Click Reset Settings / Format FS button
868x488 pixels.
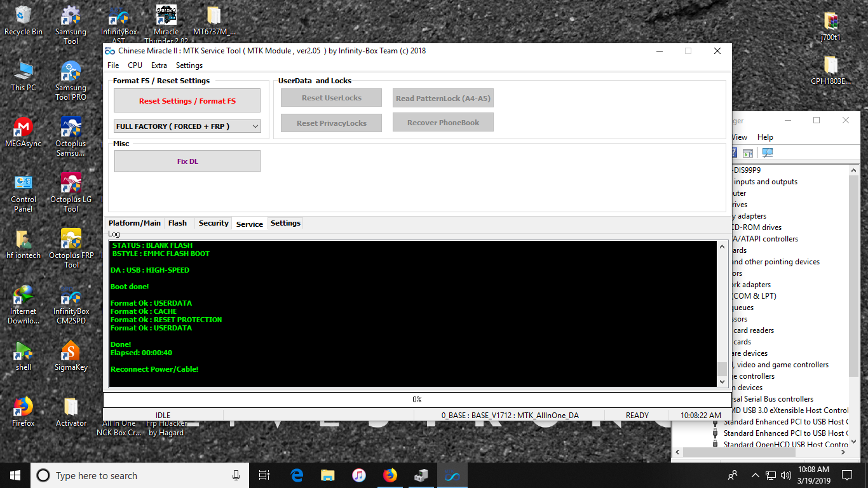click(x=187, y=101)
